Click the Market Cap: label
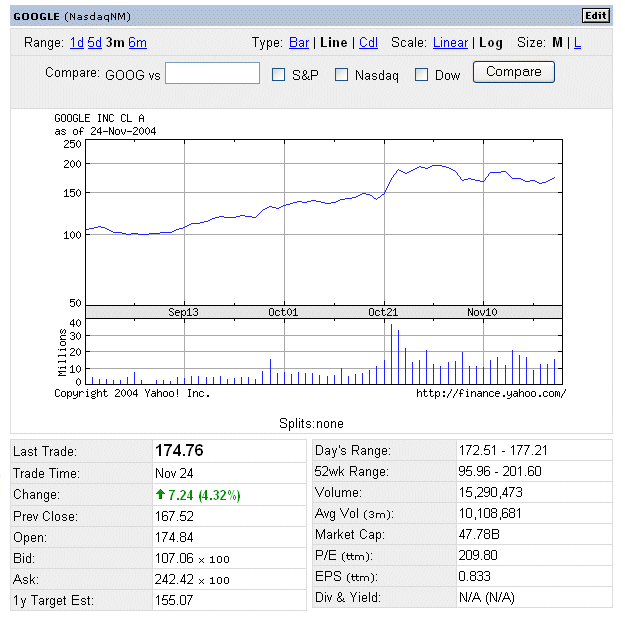625x621 pixels. pos(350,535)
